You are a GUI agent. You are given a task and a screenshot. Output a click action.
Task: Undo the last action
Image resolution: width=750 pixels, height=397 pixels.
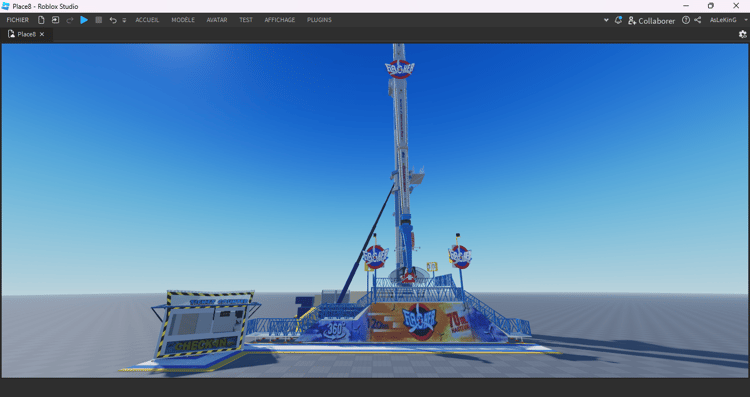113,20
